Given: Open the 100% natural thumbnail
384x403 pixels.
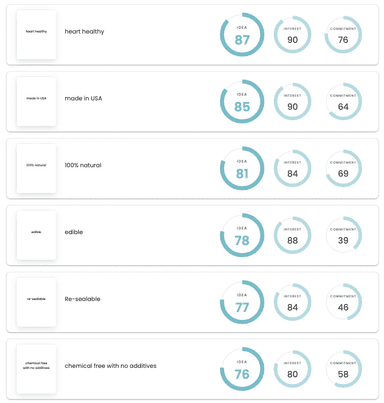Looking at the screenshot, I should coord(36,168).
